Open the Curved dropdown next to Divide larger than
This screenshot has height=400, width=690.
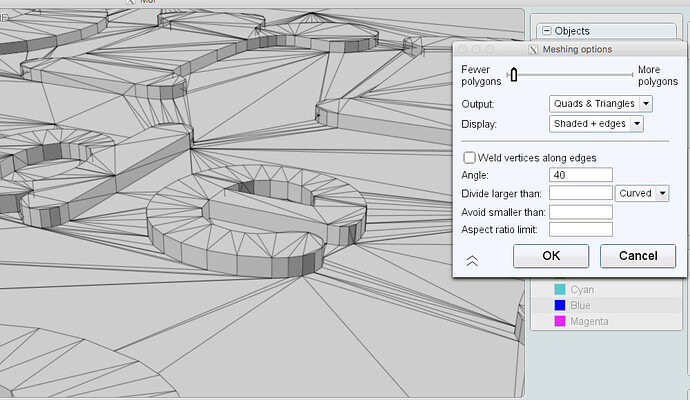pyautogui.click(x=642, y=193)
